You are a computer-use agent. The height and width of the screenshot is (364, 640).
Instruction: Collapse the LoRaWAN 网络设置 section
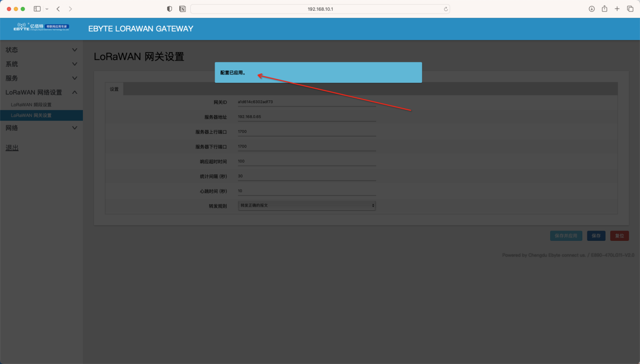(x=41, y=92)
